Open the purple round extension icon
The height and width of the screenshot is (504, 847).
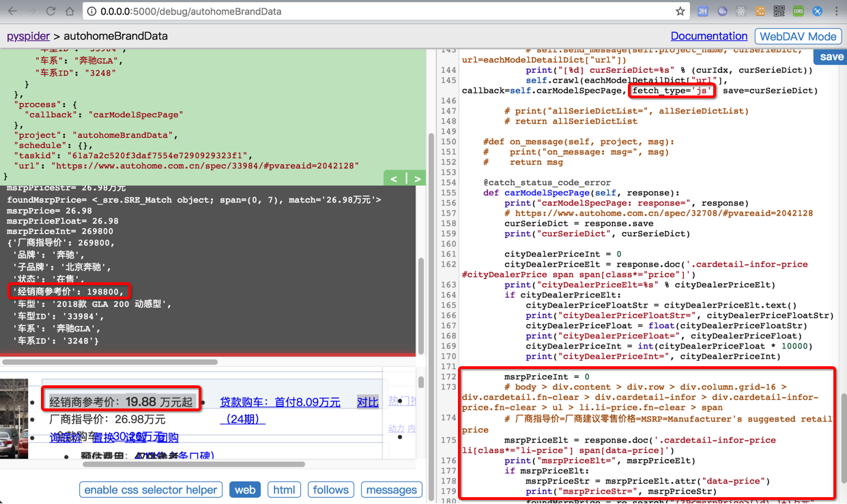[x=722, y=12]
